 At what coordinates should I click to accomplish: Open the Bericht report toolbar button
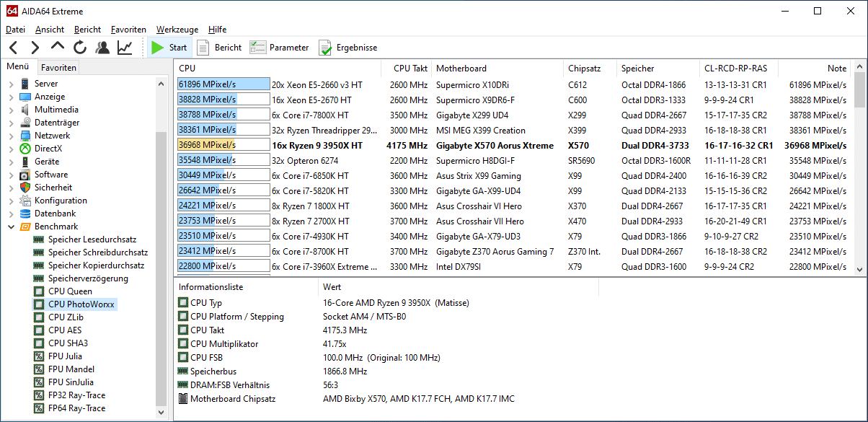tap(219, 48)
